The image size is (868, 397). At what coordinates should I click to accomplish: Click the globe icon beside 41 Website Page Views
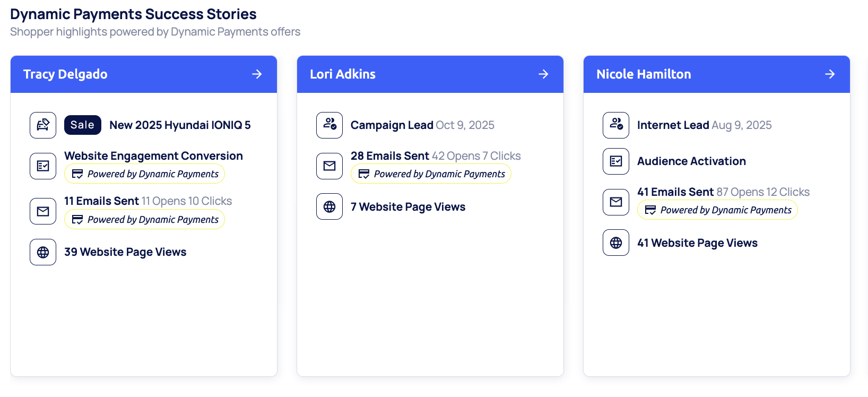pyautogui.click(x=616, y=243)
